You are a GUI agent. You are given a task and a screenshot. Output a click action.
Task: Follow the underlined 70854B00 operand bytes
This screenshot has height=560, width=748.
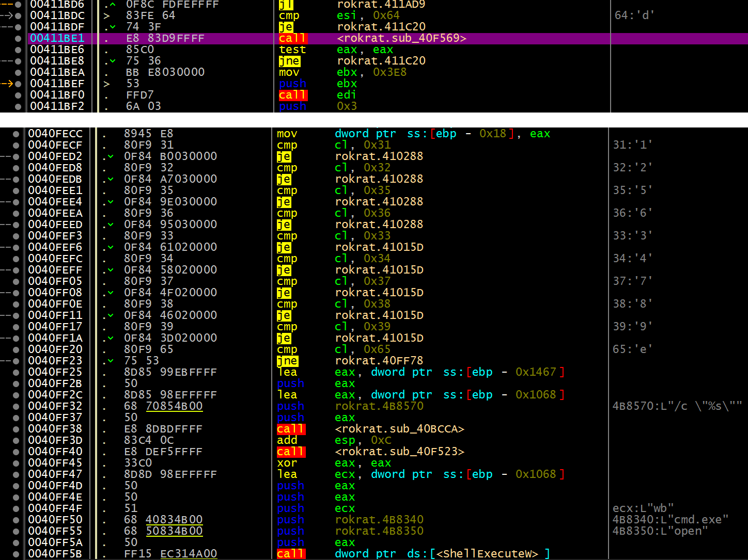(174, 406)
